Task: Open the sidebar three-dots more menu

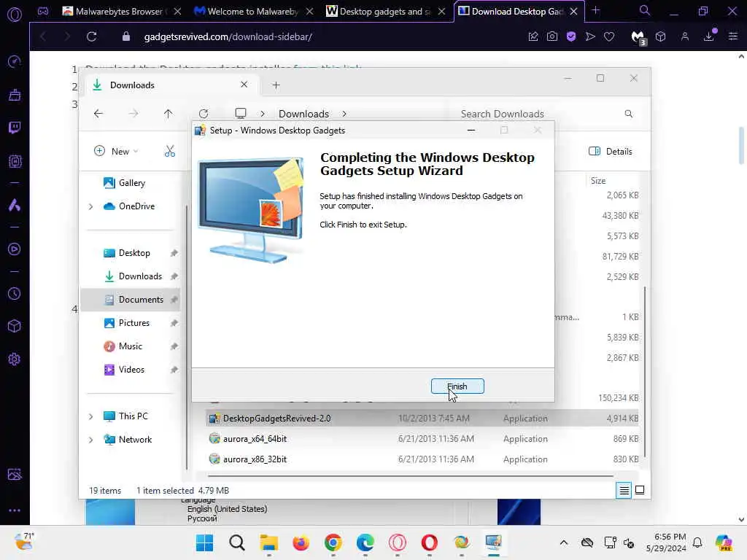Action: tap(15, 510)
